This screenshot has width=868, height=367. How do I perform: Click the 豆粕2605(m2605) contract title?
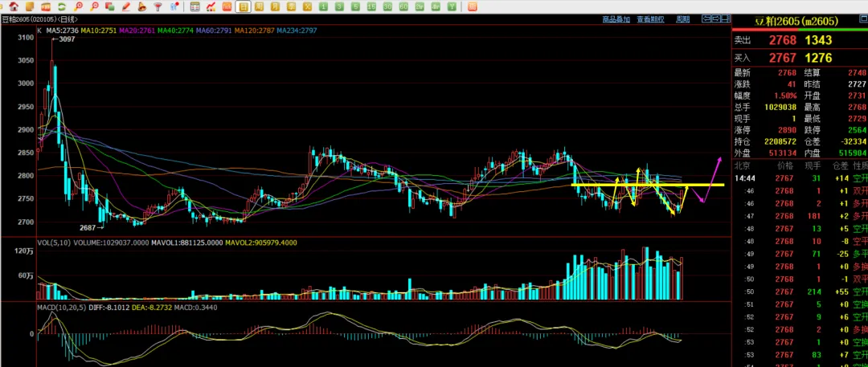(797, 22)
